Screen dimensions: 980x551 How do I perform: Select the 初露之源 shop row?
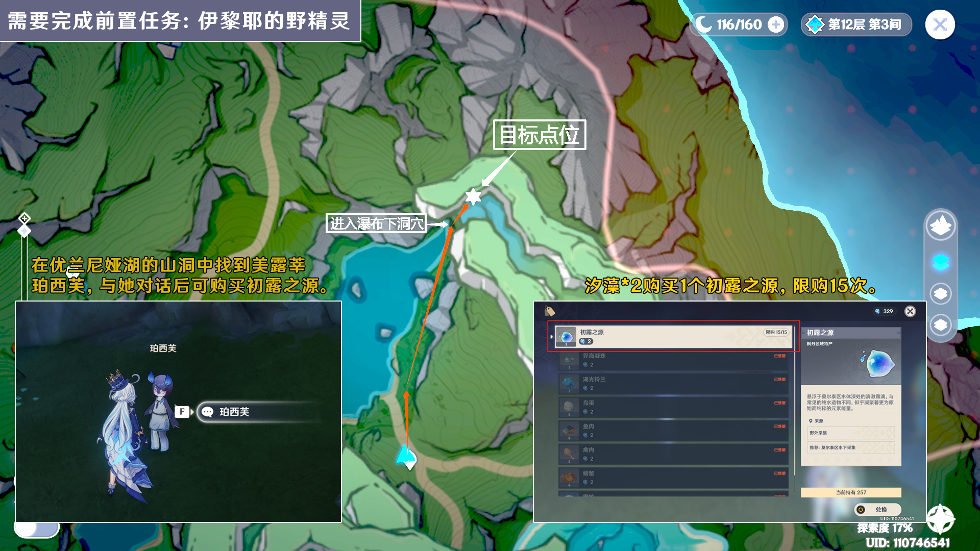tap(673, 336)
